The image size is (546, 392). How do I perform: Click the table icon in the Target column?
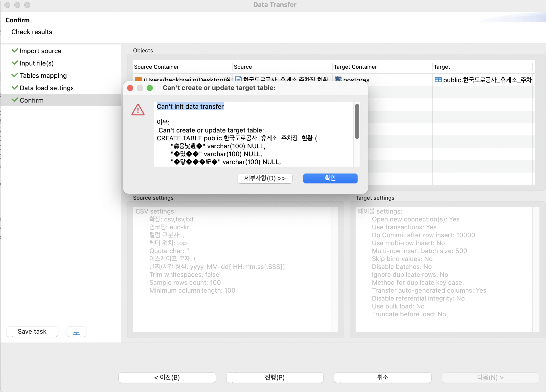point(438,80)
